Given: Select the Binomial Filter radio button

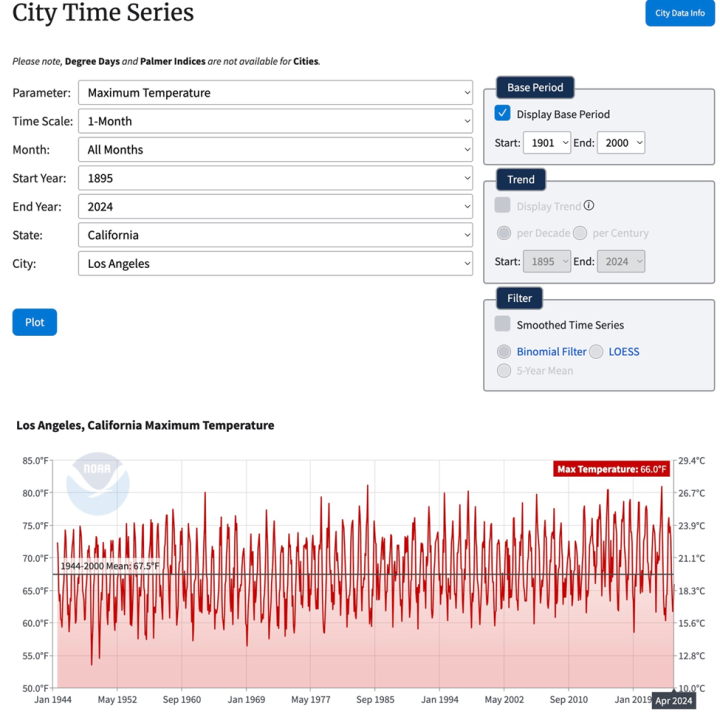Looking at the screenshot, I should click(504, 352).
